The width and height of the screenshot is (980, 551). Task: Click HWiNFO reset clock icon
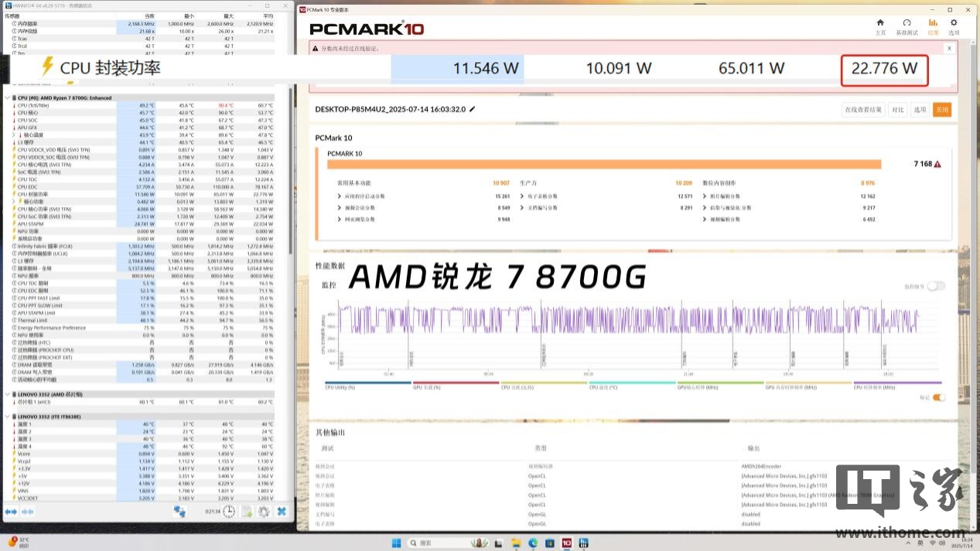pos(229,512)
